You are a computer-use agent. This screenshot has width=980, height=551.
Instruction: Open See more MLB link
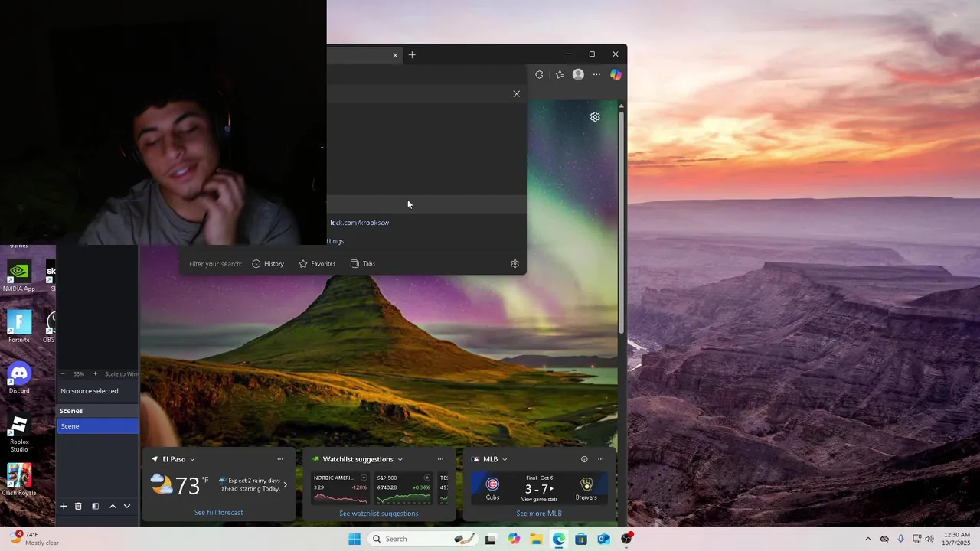[x=539, y=514]
